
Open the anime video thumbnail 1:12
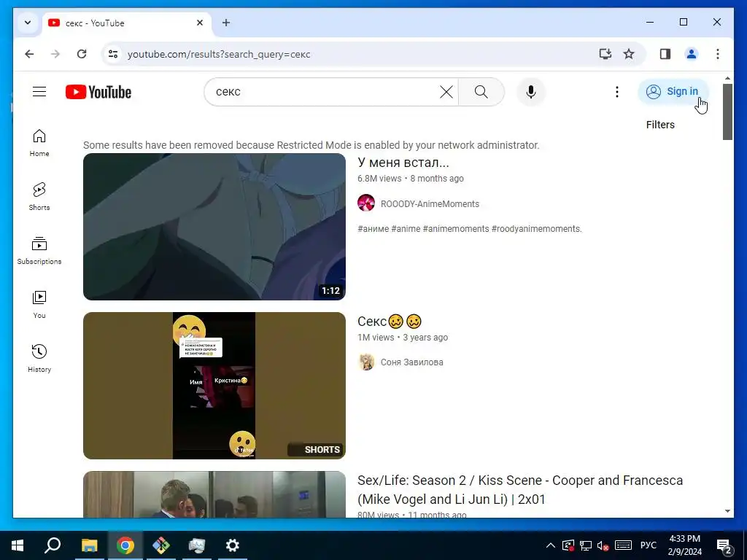click(214, 227)
